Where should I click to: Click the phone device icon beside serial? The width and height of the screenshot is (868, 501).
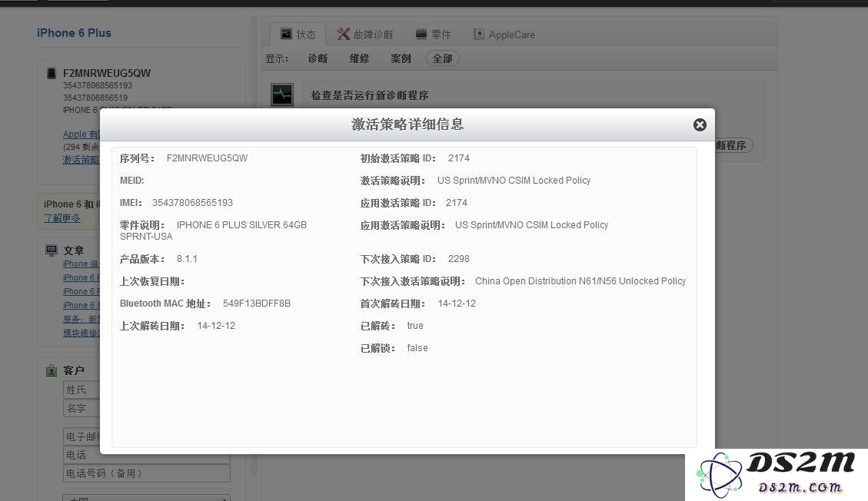pyautogui.click(x=52, y=73)
